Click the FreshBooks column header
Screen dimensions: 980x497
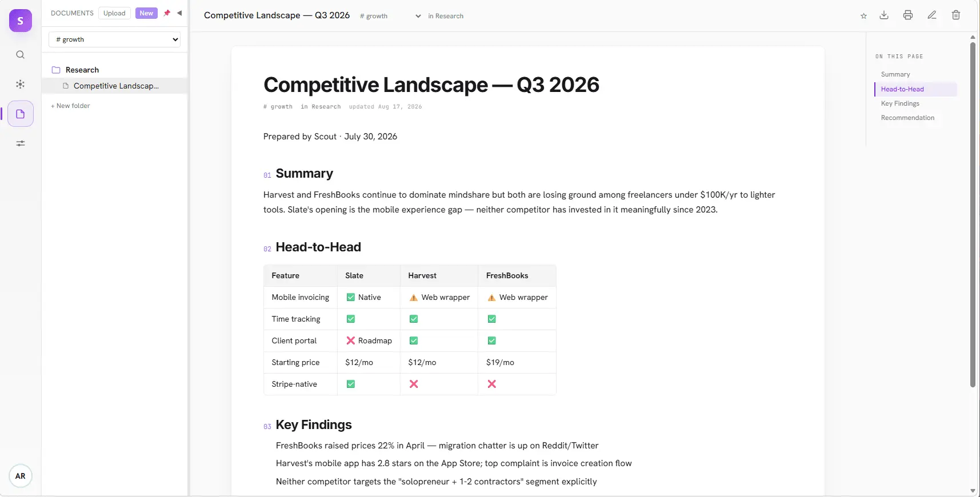click(x=517, y=276)
